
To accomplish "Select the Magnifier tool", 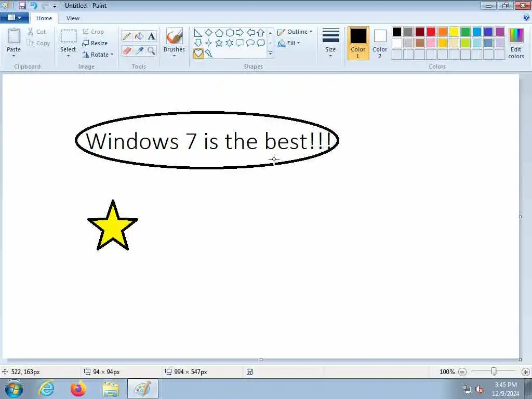I will [x=151, y=51].
